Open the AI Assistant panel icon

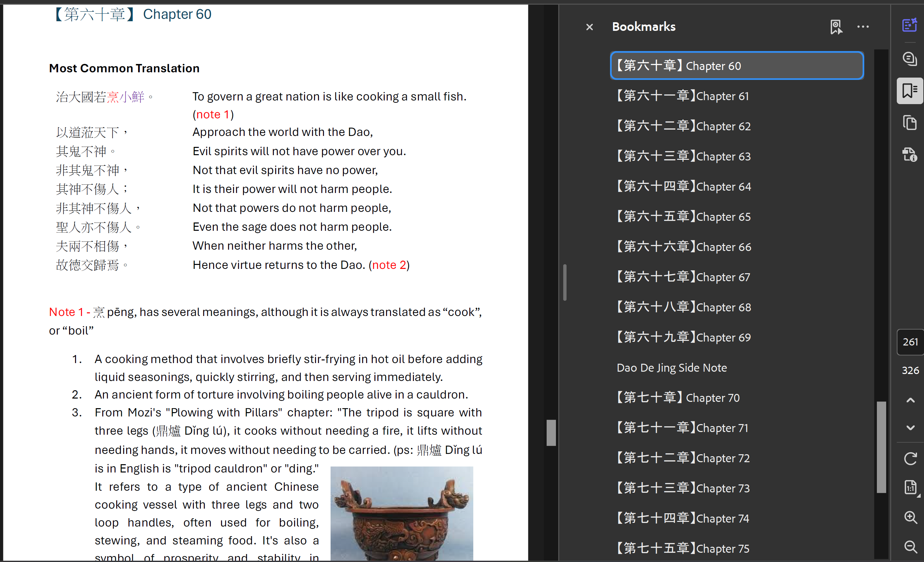909,26
